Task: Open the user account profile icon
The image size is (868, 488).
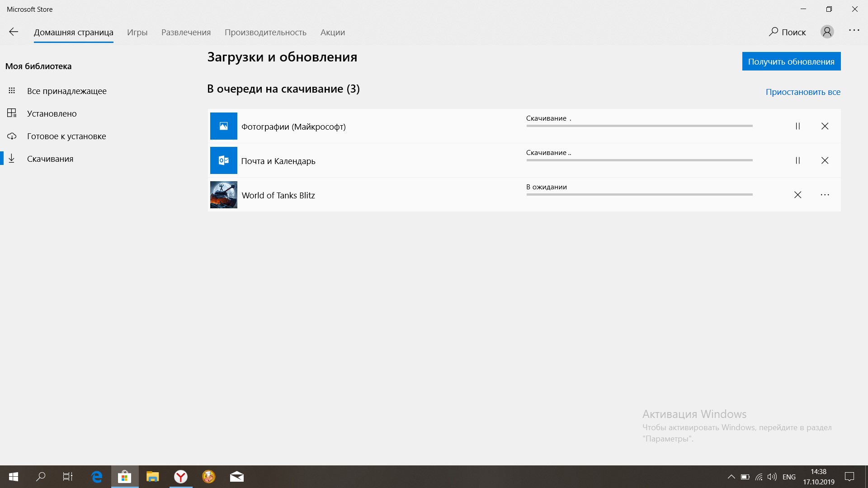Action: [827, 32]
